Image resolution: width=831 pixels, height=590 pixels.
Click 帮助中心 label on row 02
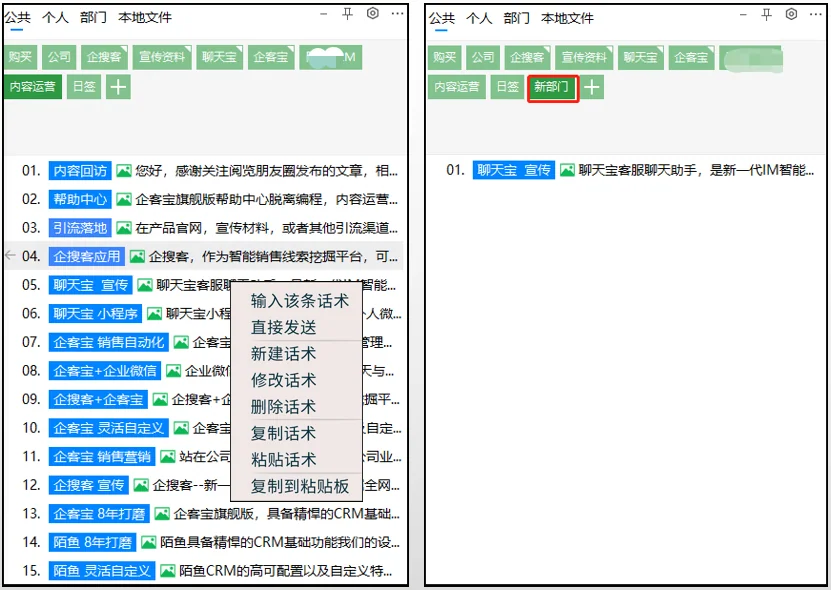[80, 199]
